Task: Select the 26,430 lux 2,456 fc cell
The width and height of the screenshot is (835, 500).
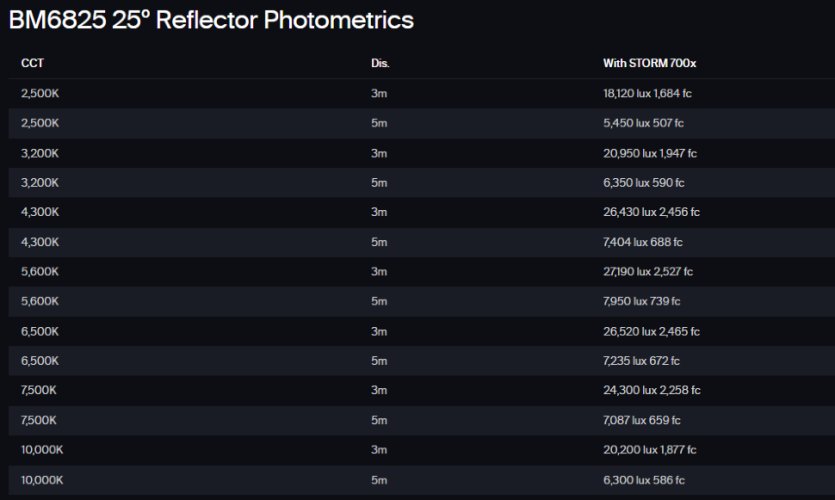Action: (651, 212)
